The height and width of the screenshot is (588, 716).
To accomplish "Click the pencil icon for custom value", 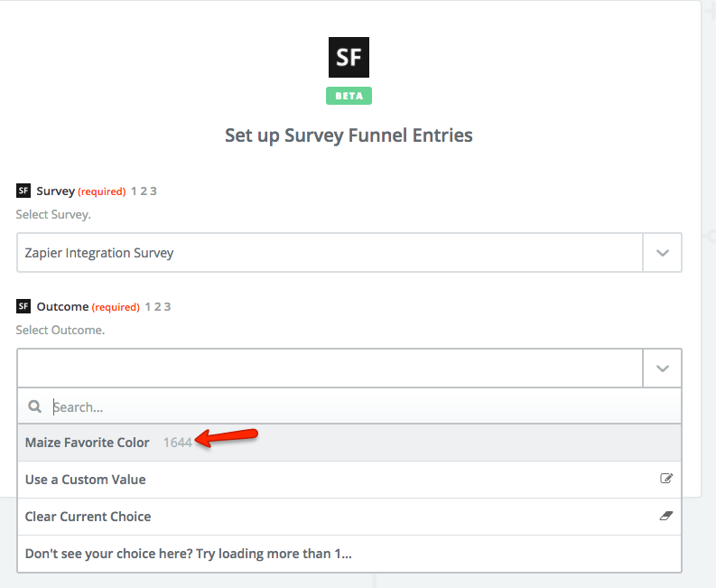I will pyautogui.click(x=666, y=479).
